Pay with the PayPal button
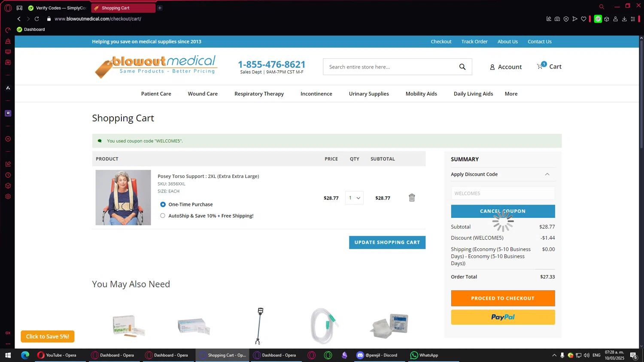Screen dimensions: 644x362 (503, 317)
